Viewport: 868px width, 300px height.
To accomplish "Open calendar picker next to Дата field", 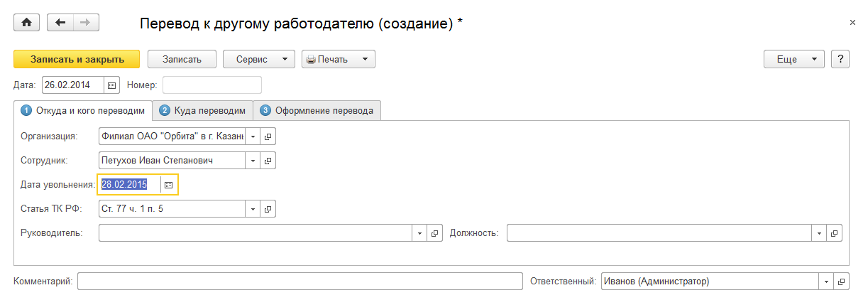I will click(x=111, y=85).
